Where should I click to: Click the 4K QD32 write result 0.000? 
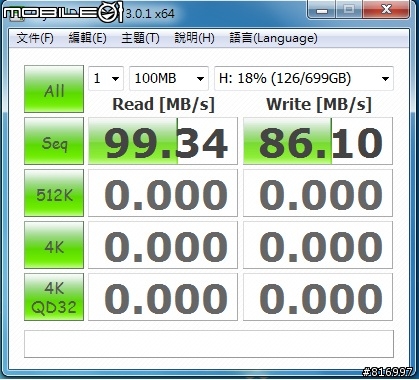point(318,297)
